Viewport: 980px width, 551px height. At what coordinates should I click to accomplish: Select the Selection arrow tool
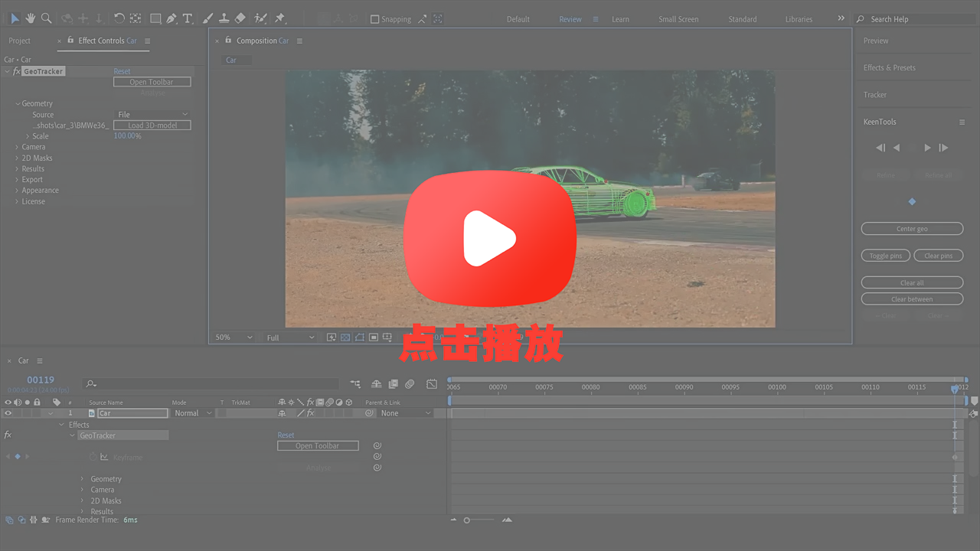15,18
